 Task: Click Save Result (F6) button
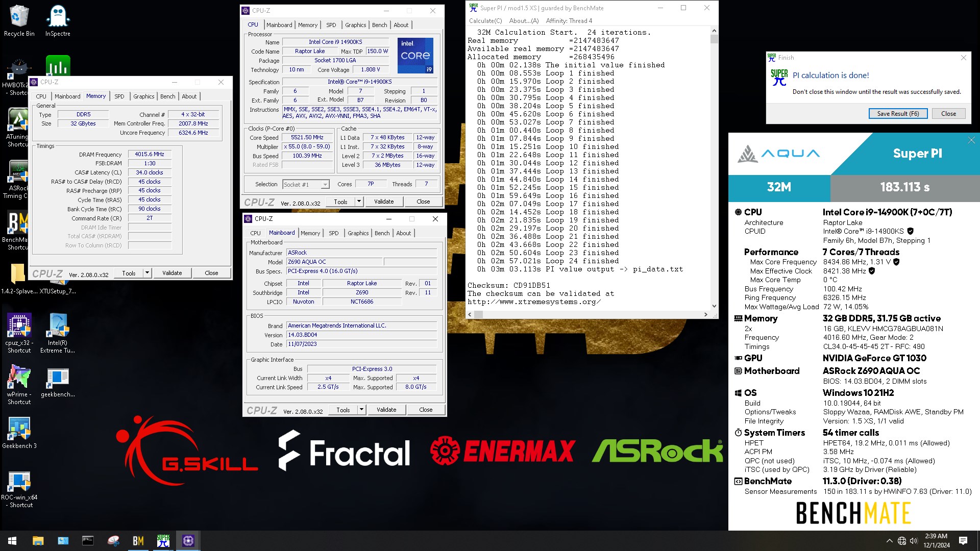pyautogui.click(x=898, y=114)
